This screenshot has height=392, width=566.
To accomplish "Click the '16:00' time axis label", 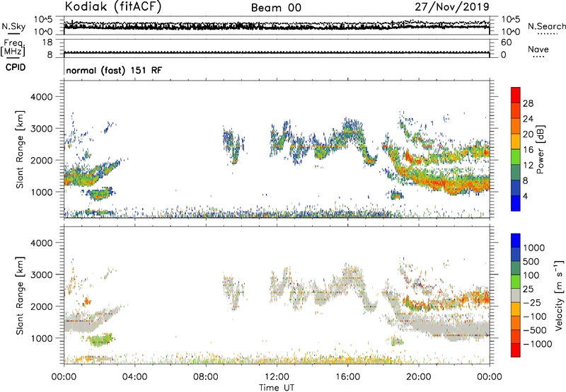I will click(x=347, y=377).
